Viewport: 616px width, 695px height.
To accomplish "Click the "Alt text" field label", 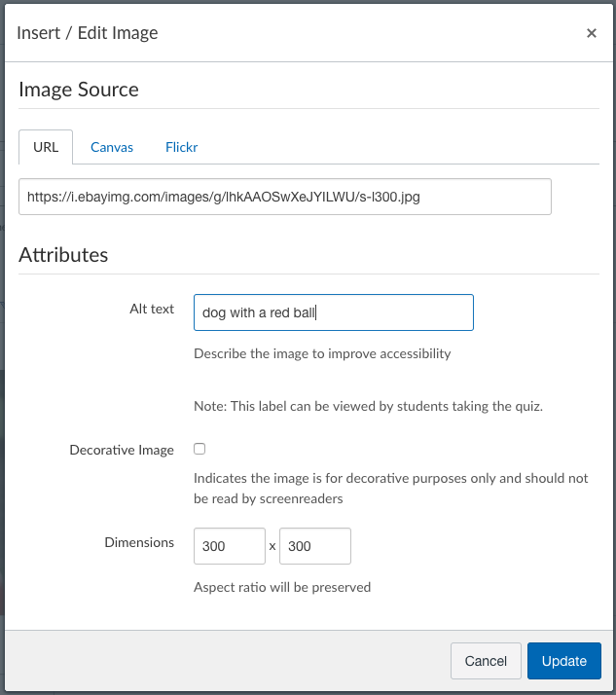I will tap(152, 309).
